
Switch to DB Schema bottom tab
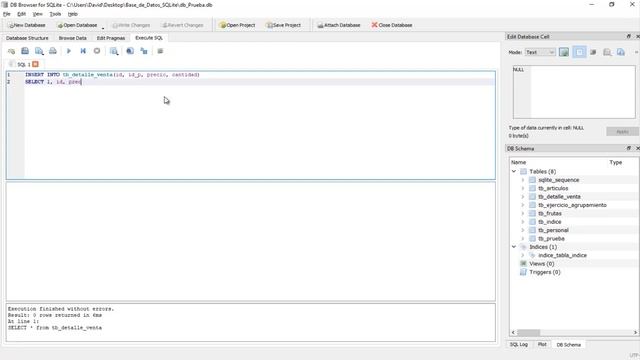click(x=569, y=345)
